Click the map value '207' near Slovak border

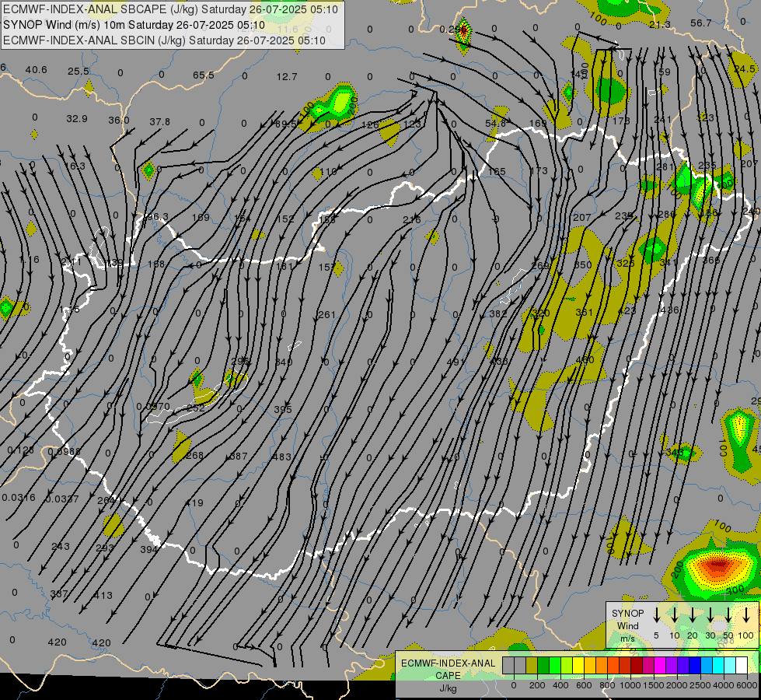582,217
